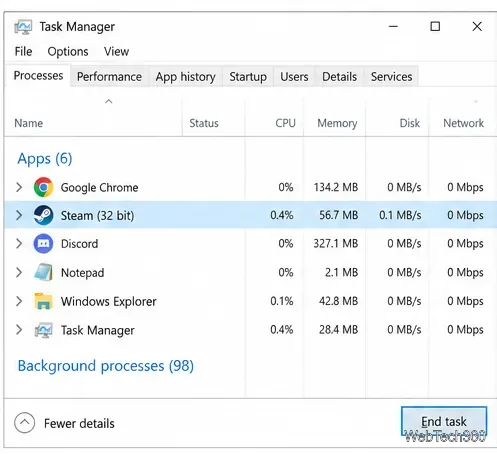Select the Notepad process name
The width and height of the screenshot is (497, 454).
click(82, 273)
